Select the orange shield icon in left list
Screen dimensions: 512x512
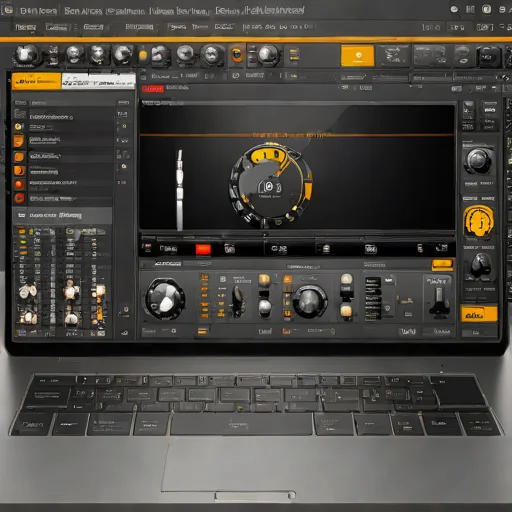coord(19,141)
